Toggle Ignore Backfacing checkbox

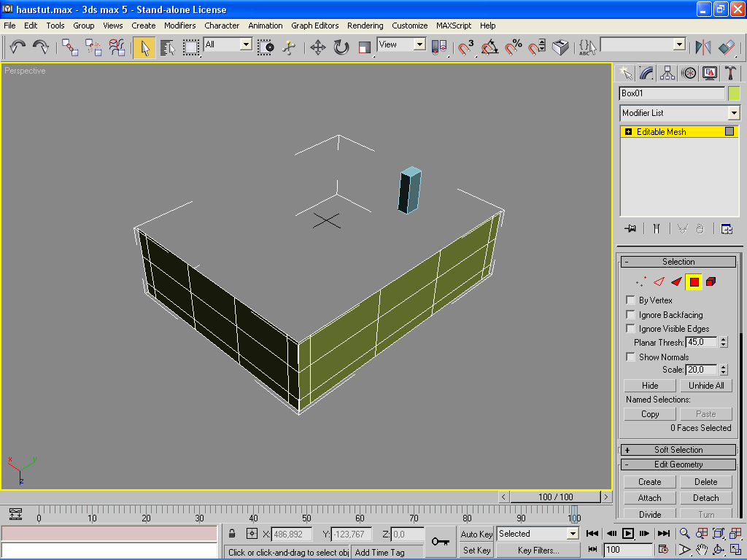630,315
